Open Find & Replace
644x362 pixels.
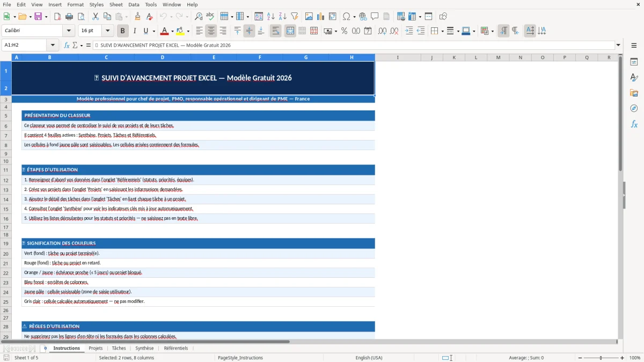(199, 17)
